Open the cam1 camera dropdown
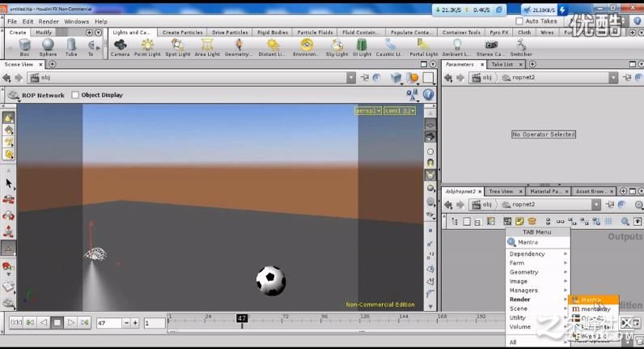The image size is (644, 349). point(399,111)
